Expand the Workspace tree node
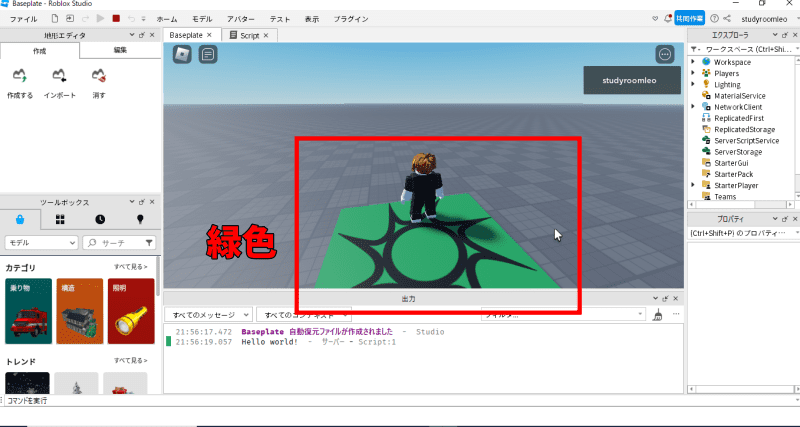The height and width of the screenshot is (427, 800). tap(693, 62)
